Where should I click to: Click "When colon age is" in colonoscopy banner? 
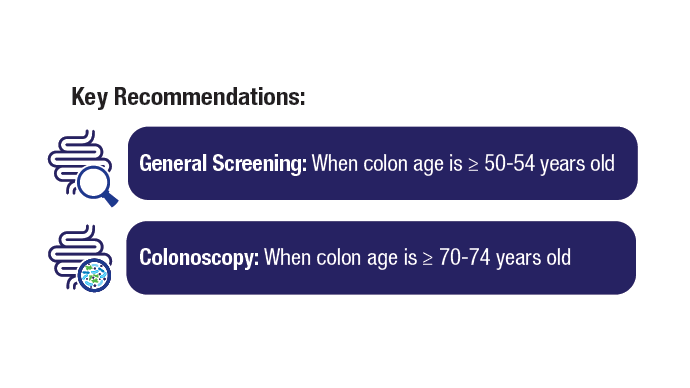tap(341, 258)
